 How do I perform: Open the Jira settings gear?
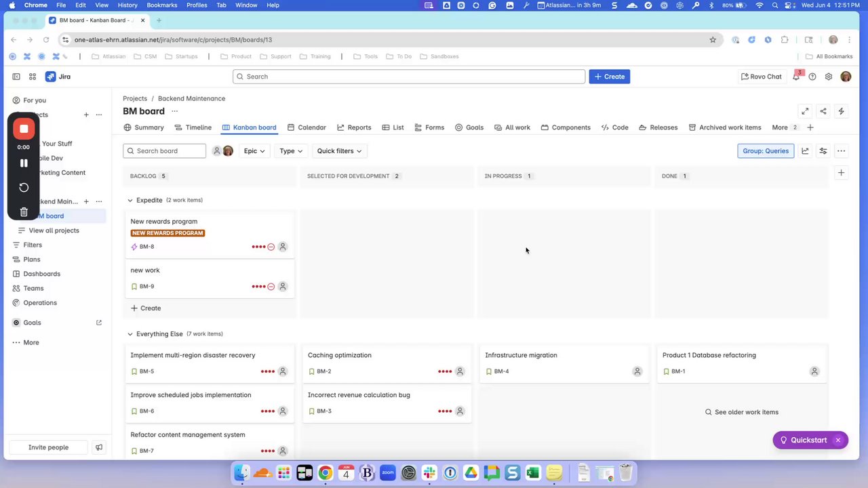[x=829, y=77]
